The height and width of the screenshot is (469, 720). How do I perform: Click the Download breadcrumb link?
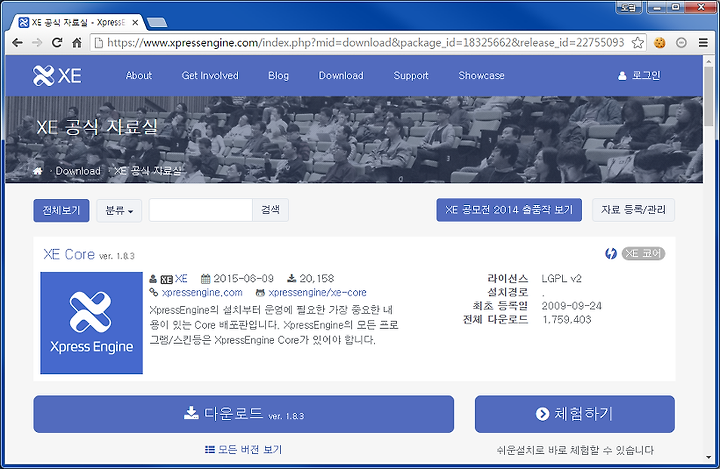(x=78, y=171)
